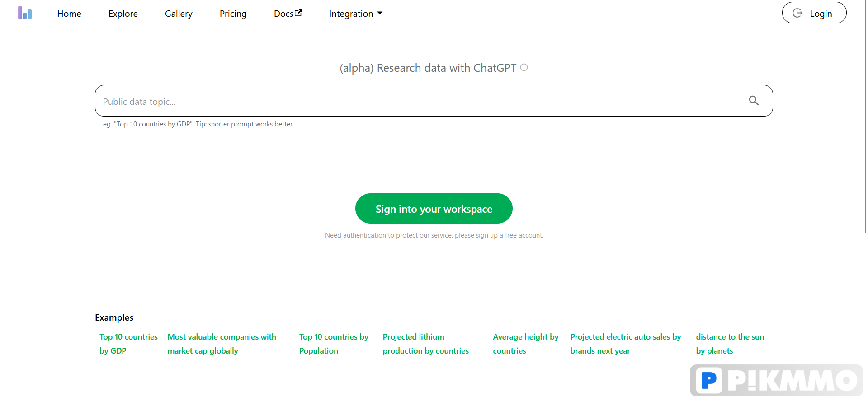Click the search magnifier icon

click(x=754, y=101)
